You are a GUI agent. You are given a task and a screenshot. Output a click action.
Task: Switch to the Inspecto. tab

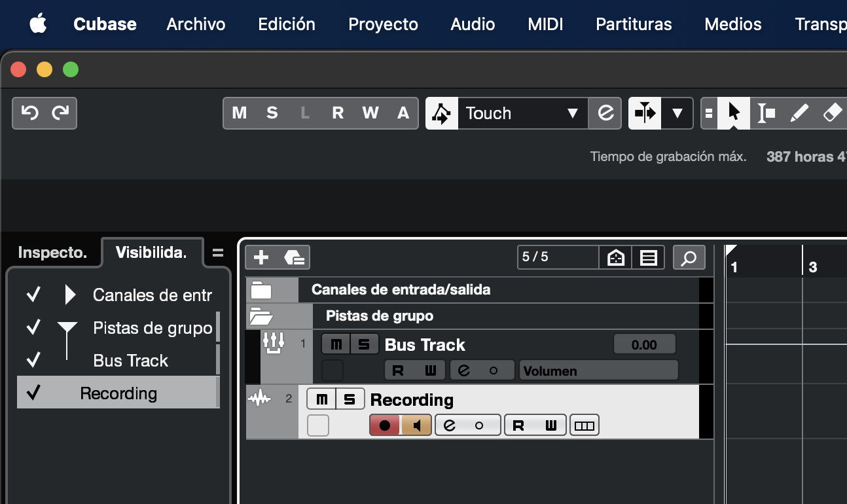coord(52,253)
